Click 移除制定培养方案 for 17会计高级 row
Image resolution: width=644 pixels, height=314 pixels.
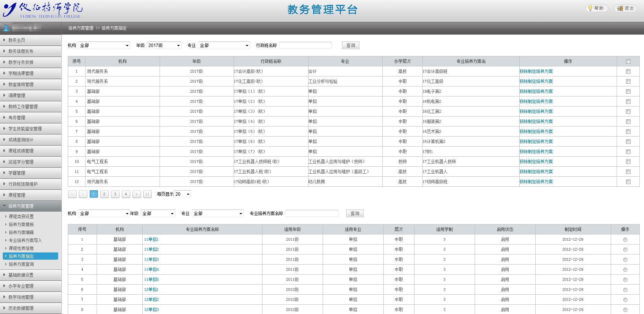click(536, 71)
